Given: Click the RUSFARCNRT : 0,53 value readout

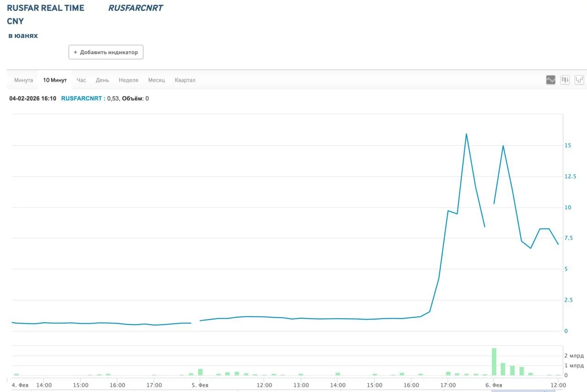Looking at the screenshot, I should (x=90, y=99).
